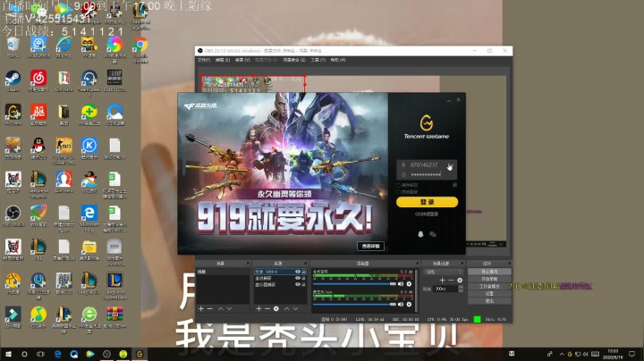Click the bottom exit button in OBS Controls
The width and height of the screenshot is (644, 361).
click(x=489, y=301)
